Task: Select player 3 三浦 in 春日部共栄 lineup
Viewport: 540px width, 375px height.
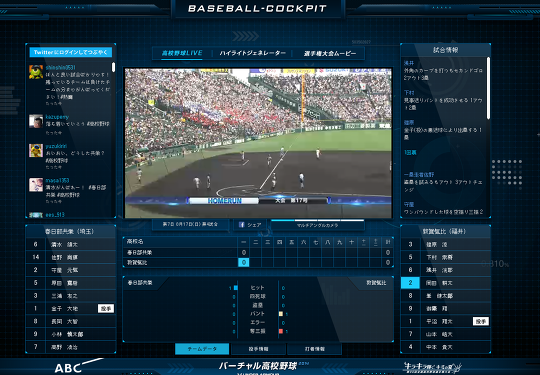Action: [71, 295]
